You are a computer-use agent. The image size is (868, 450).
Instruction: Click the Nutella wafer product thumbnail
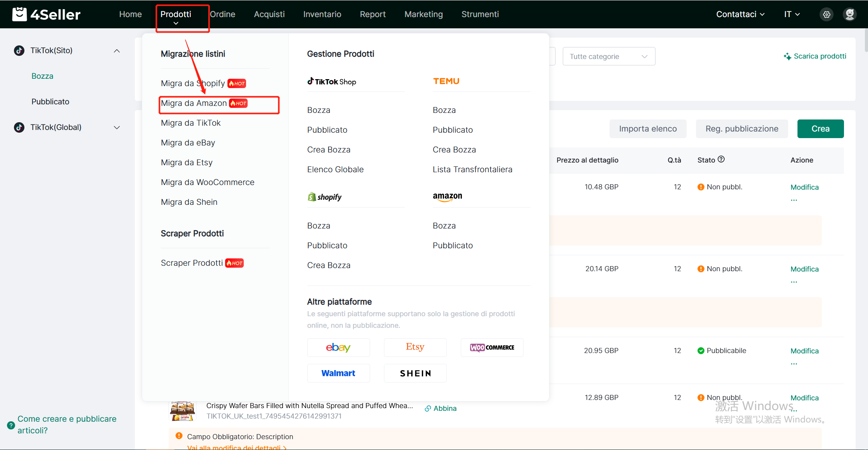(183, 411)
